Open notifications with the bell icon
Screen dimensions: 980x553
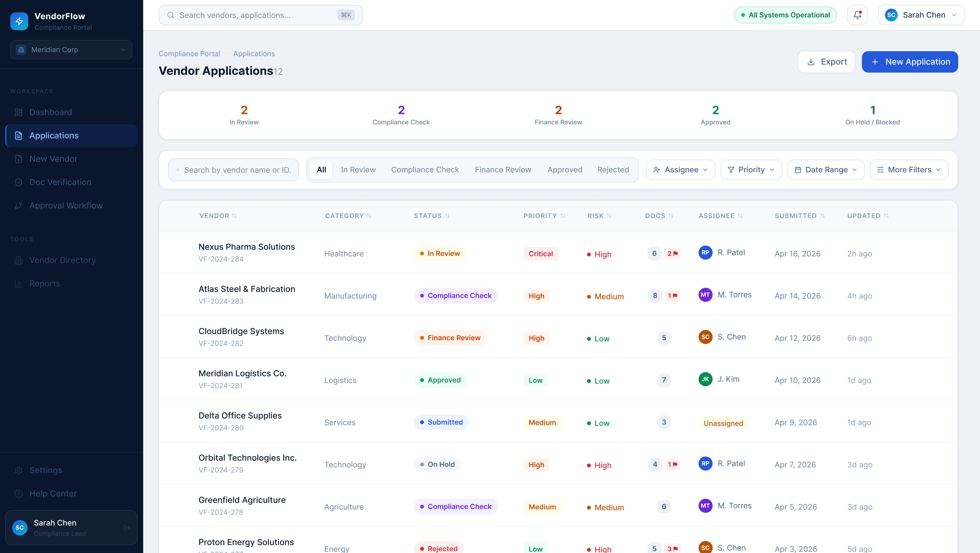pos(857,15)
